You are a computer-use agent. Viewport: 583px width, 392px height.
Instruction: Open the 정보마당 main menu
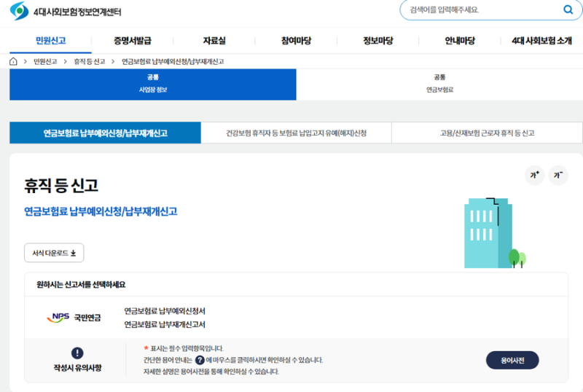click(x=377, y=41)
